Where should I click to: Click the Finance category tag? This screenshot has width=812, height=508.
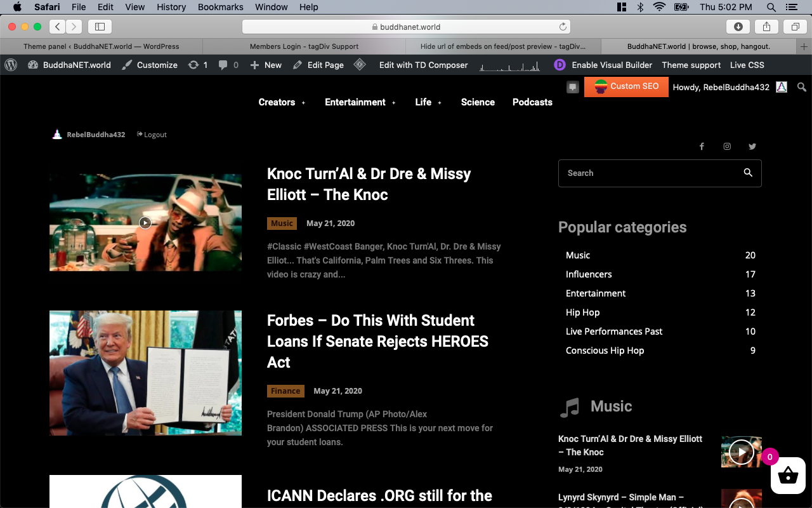[285, 391]
